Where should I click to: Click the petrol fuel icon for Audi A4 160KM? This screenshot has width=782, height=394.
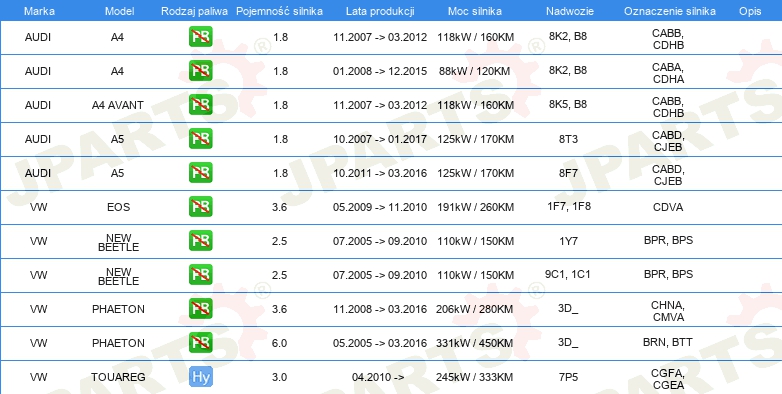click(x=200, y=37)
